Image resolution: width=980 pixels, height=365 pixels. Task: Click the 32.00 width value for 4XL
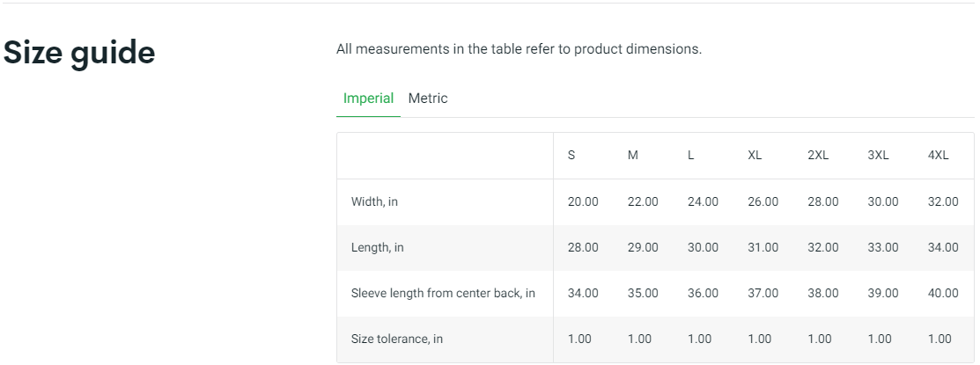943,202
